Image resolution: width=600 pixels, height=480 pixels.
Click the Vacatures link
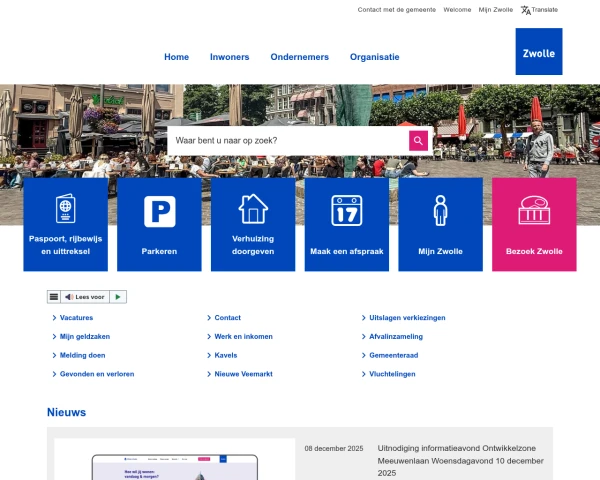coord(76,318)
